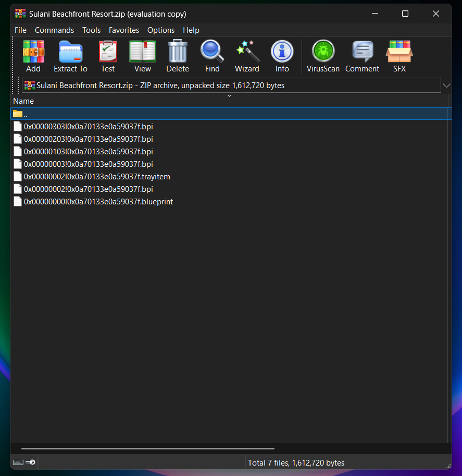Click the archive path address field

point(231,86)
